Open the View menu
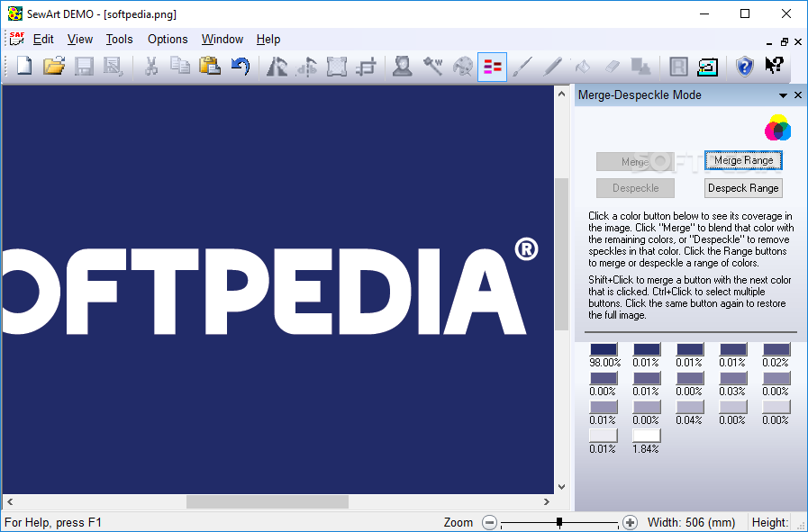The height and width of the screenshot is (532, 808). tap(80, 39)
